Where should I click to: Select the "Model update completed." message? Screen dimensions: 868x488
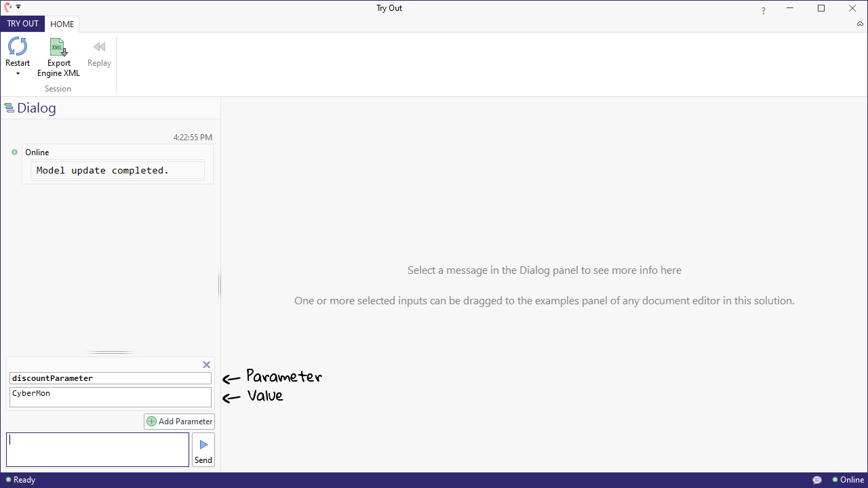(117, 171)
